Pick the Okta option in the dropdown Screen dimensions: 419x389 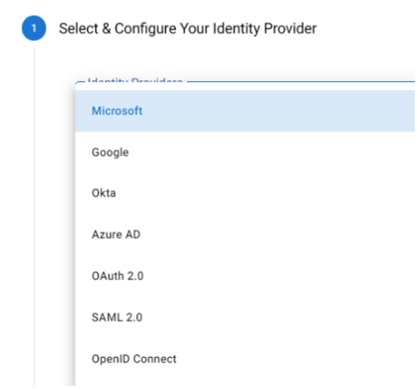pyautogui.click(x=104, y=193)
